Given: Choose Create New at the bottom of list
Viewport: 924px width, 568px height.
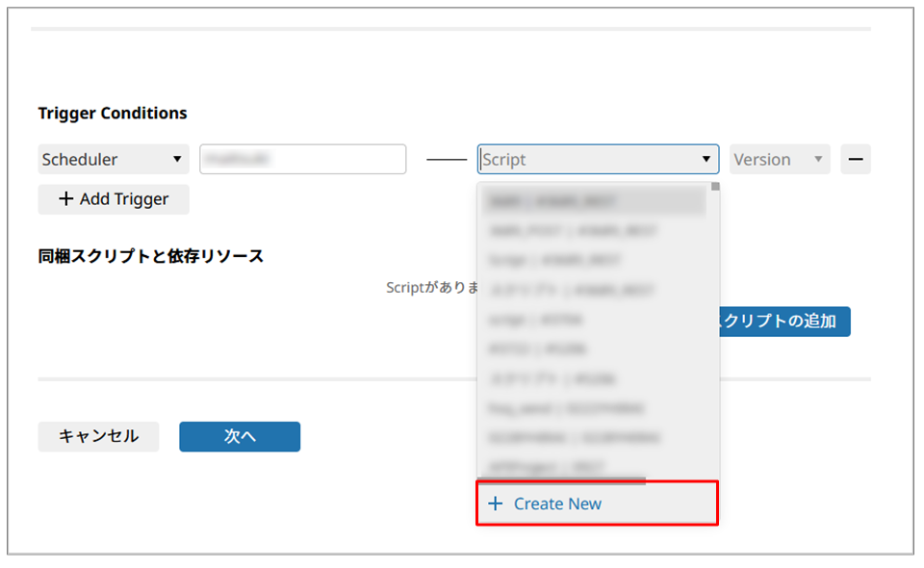Looking at the screenshot, I should click(597, 503).
